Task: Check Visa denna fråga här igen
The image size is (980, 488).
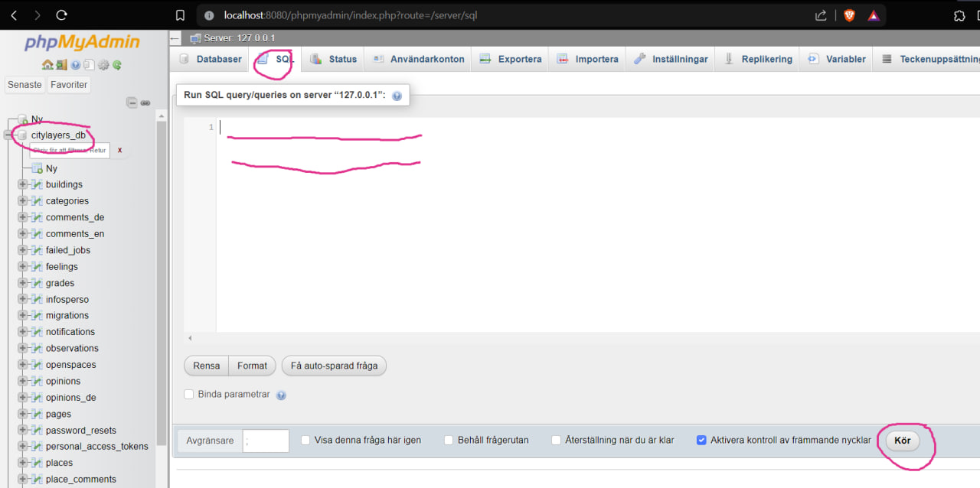Action: click(305, 441)
